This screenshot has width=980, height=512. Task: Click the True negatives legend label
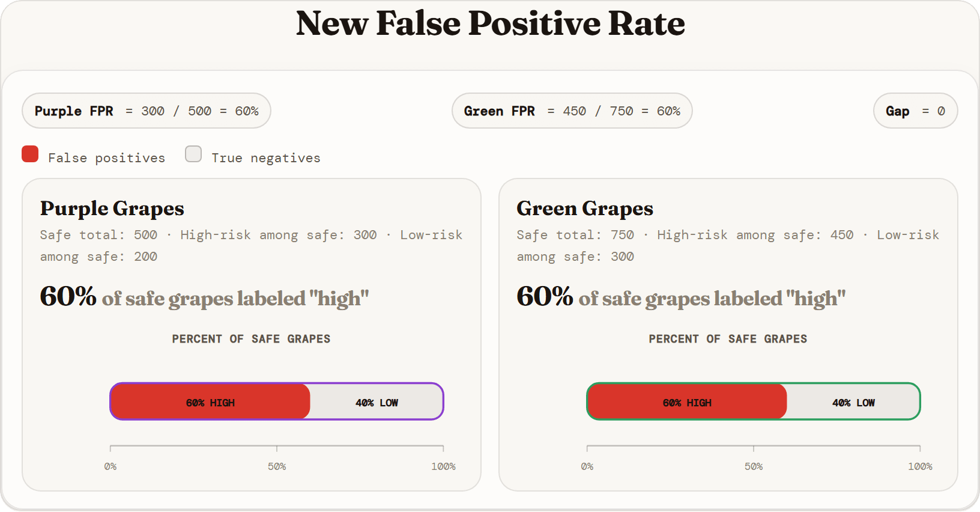(x=266, y=158)
